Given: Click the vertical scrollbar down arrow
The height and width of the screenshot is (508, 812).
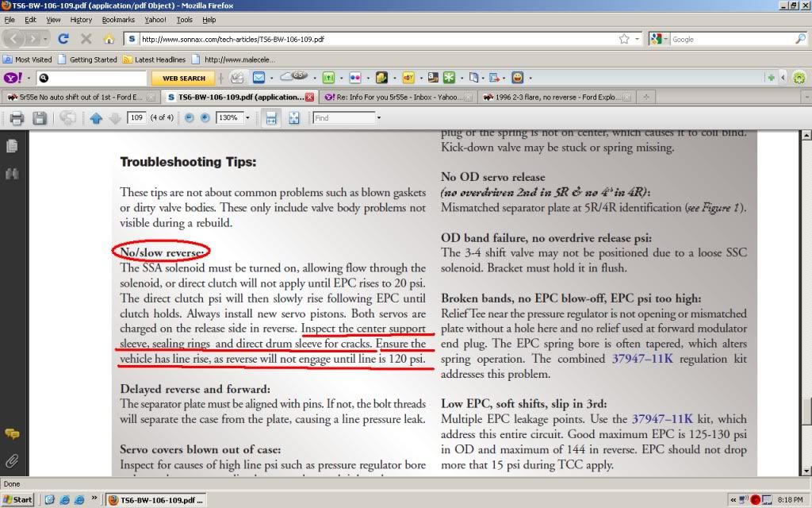Looking at the screenshot, I should tap(806, 471).
